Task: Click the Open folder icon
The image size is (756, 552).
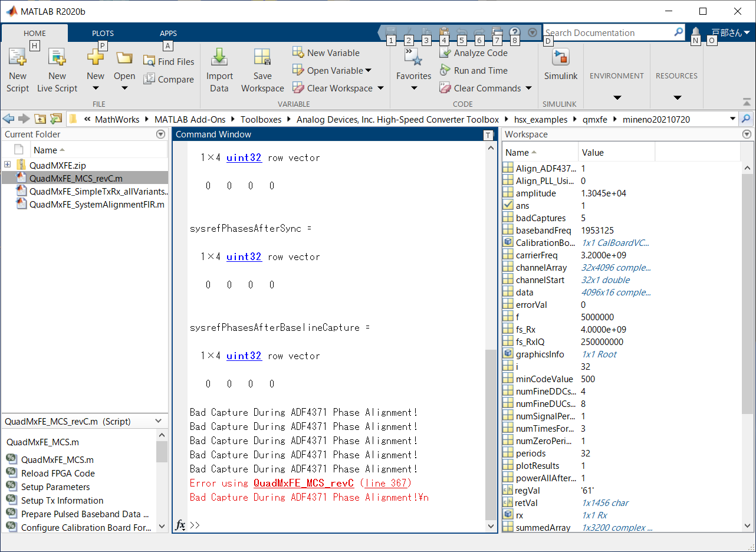Action: coord(124,57)
